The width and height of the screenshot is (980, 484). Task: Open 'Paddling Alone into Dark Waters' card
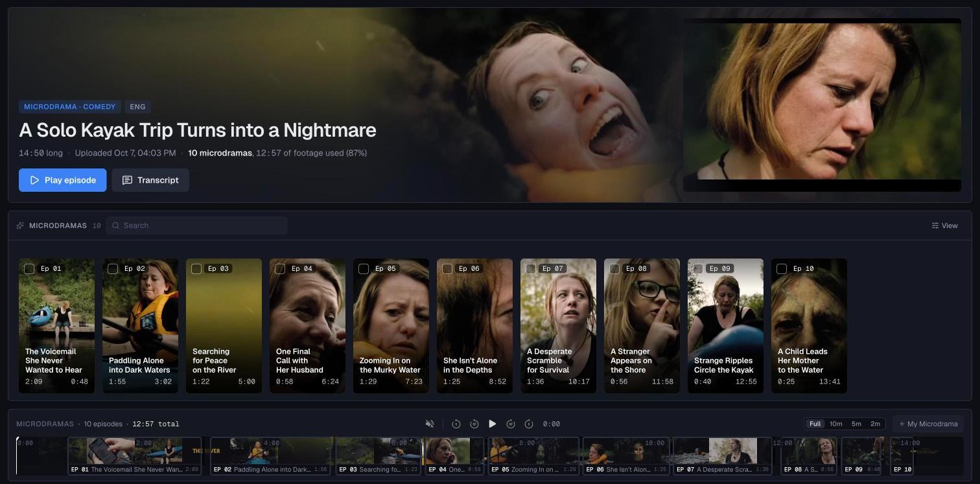140,326
